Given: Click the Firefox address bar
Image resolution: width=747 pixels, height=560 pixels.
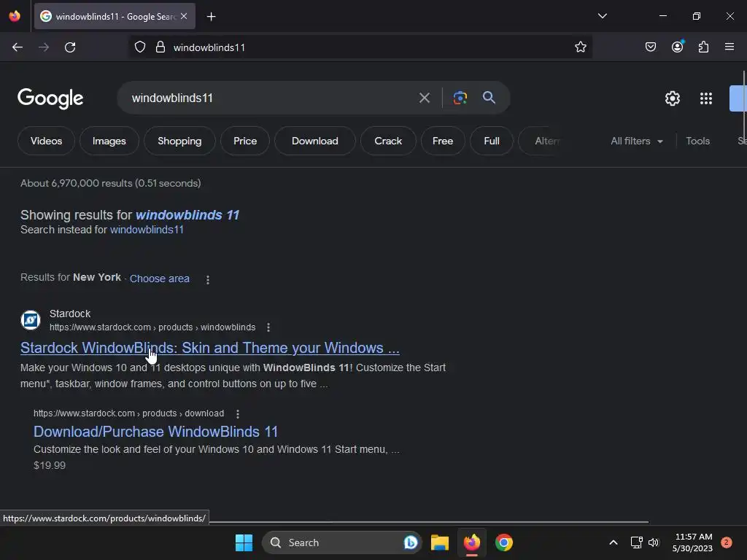Looking at the screenshot, I should (360, 47).
